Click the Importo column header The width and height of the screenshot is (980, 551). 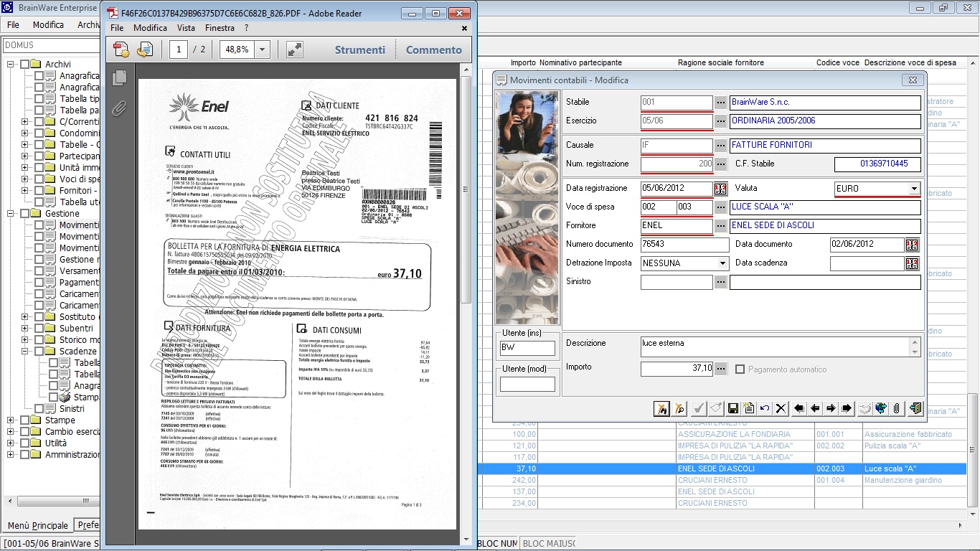point(524,62)
